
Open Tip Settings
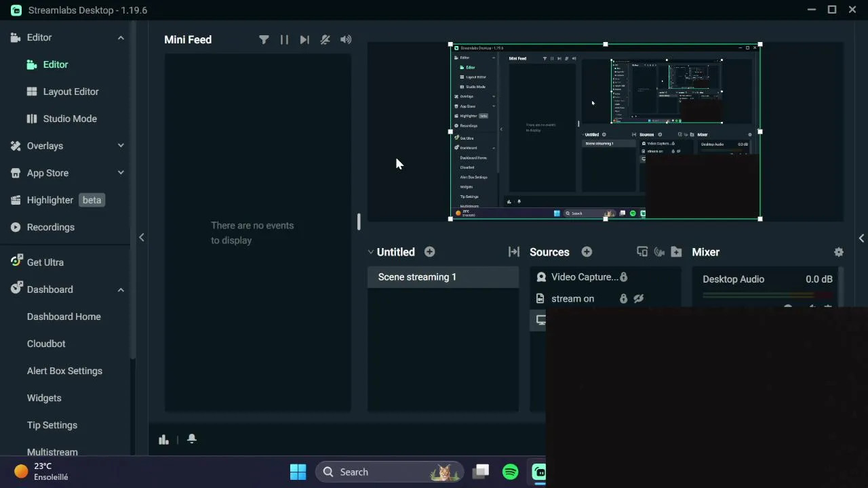click(x=52, y=425)
